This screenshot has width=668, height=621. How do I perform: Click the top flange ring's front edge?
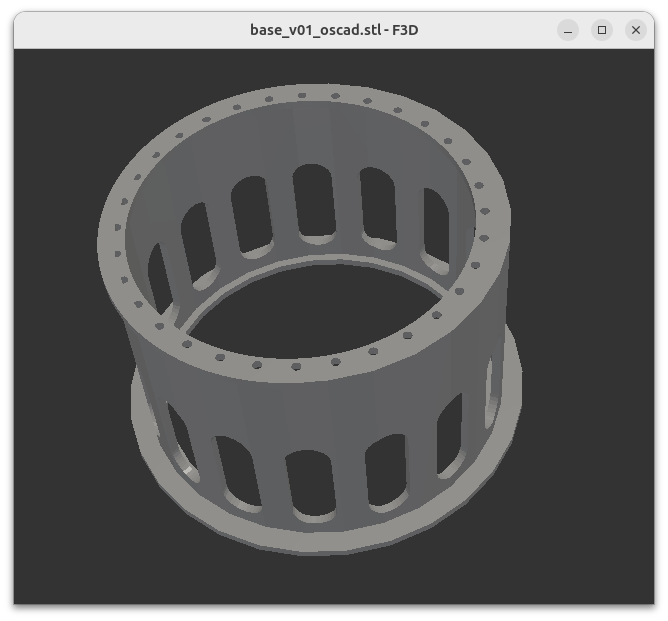pyautogui.click(x=300, y=366)
